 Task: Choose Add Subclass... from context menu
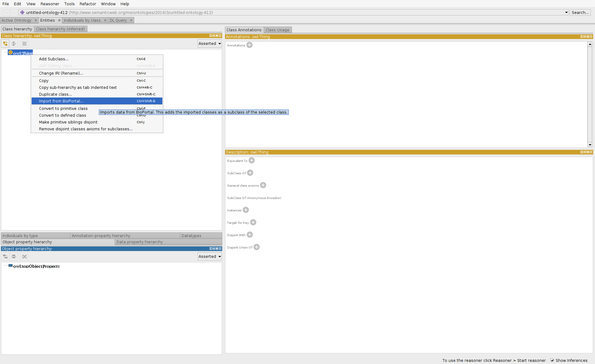97,59
